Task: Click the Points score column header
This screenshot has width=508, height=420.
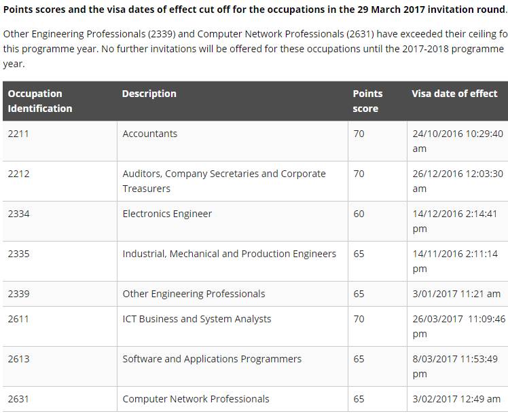Action: (x=367, y=101)
